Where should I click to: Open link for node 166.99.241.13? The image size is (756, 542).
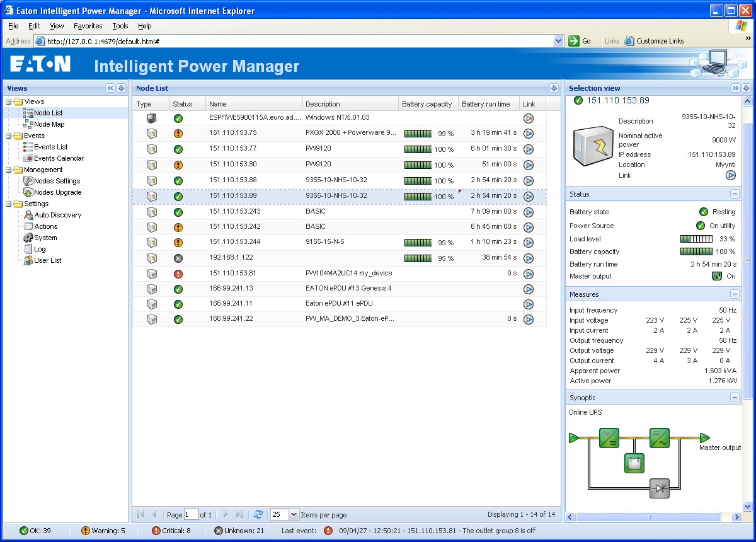529,289
